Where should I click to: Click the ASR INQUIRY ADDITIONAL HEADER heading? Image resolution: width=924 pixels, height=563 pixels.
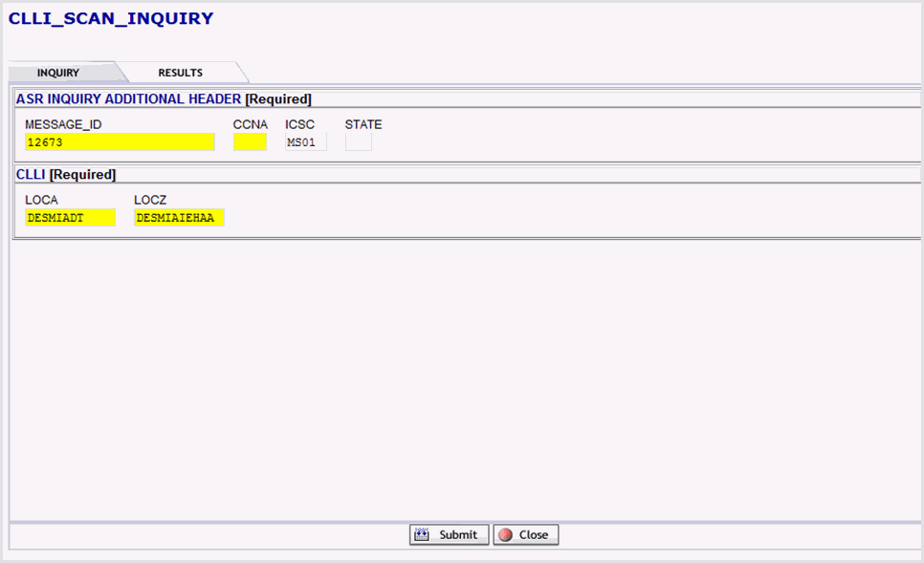(128, 98)
